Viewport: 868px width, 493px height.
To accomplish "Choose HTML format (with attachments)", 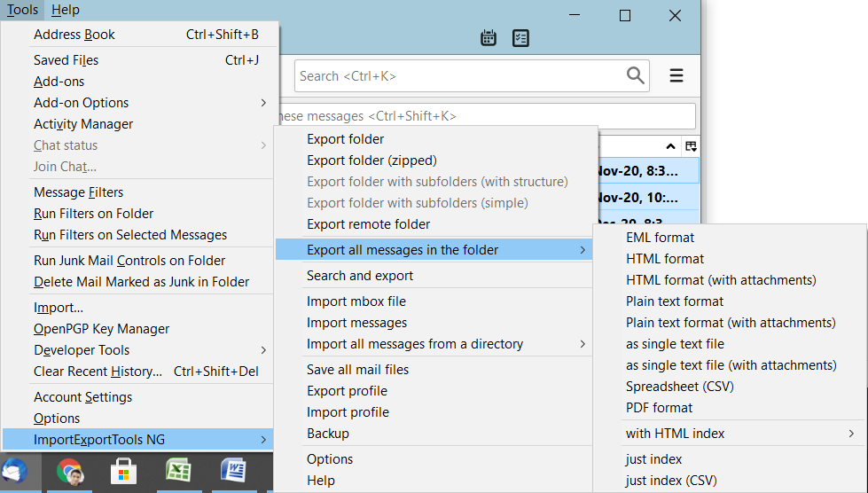I will 729,280.
